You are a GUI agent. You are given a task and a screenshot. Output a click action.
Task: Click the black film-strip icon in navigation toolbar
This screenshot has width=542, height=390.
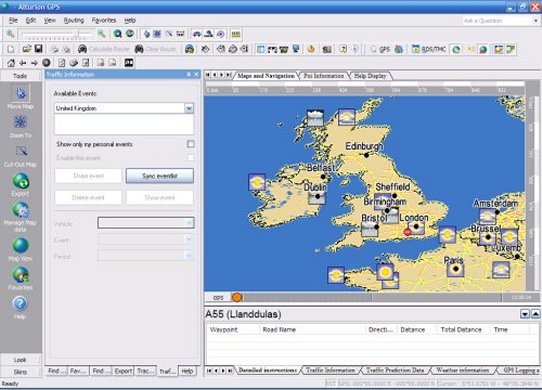point(129,63)
